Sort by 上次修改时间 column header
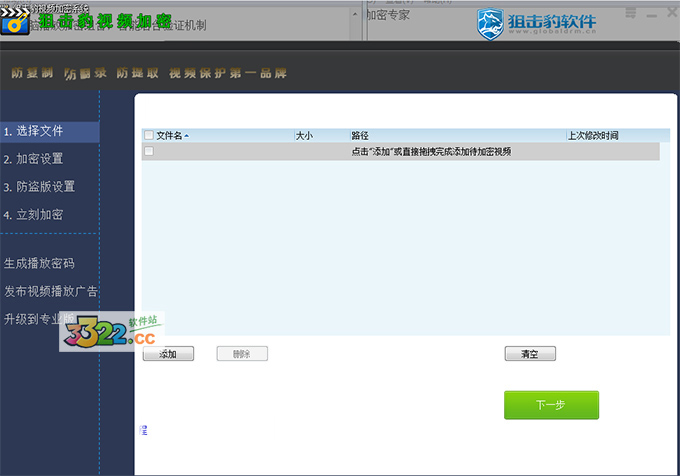The height and width of the screenshot is (476, 680). click(618, 135)
